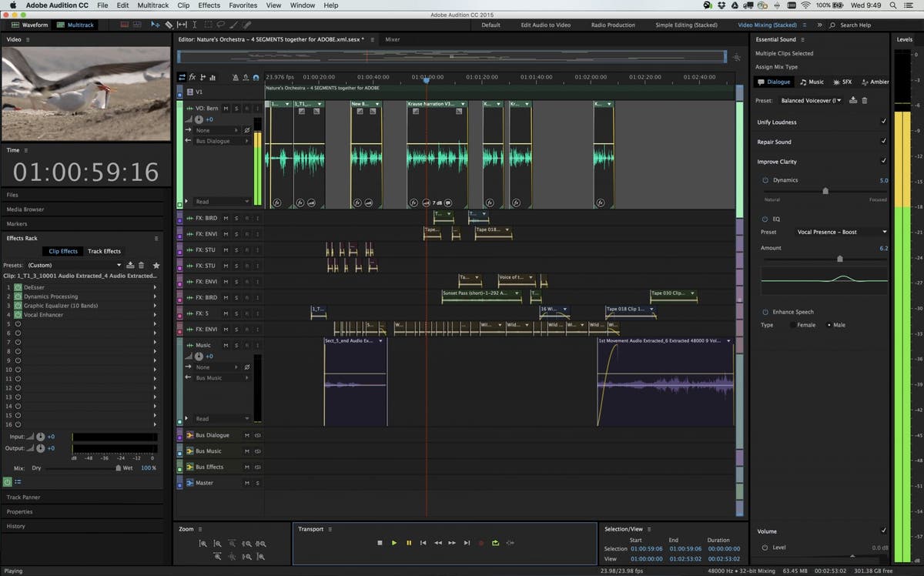Screen dimensions: 924x576
Task: Click the metronome icon above the timeline
Action: (237, 77)
